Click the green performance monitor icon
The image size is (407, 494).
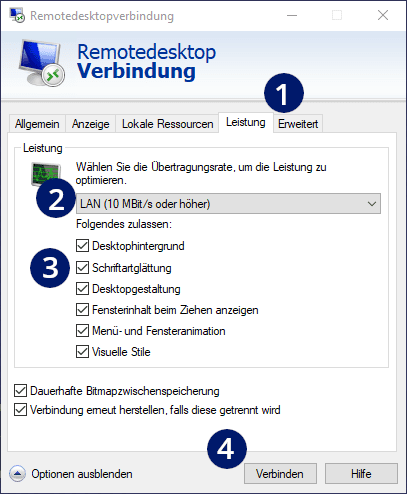pyautogui.click(x=46, y=174)
